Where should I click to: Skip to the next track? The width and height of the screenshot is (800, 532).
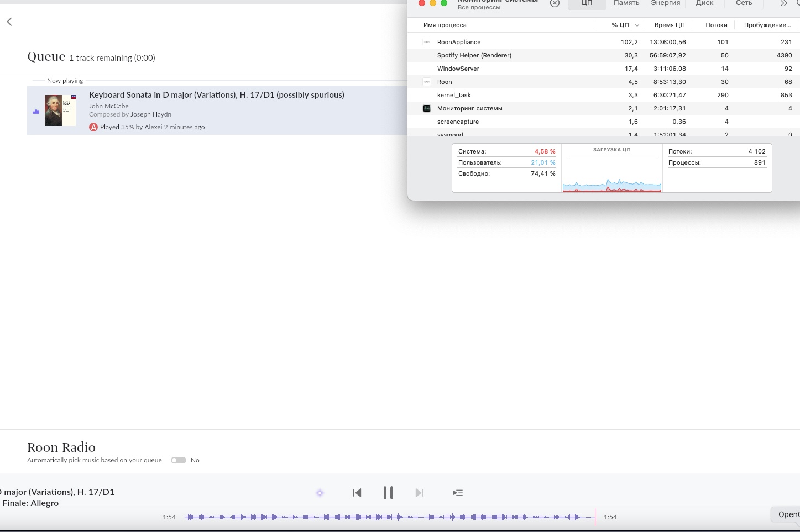tap(420, 493)
